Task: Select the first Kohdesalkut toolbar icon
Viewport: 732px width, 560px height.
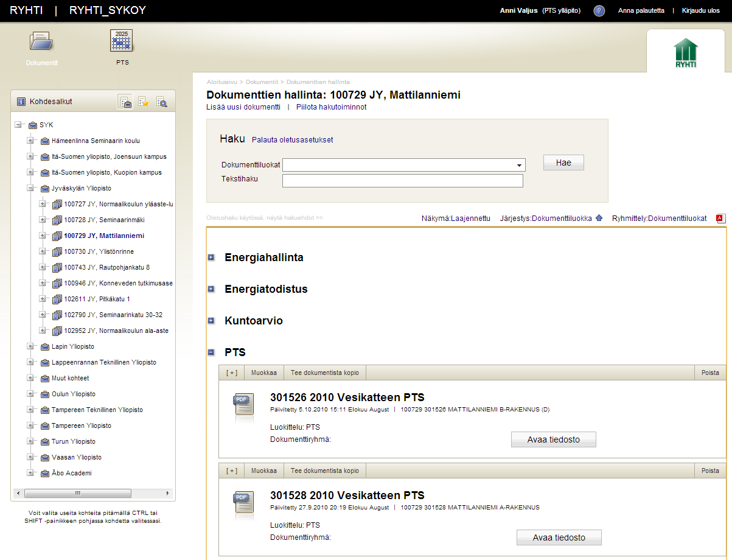Action: [126, 102]
